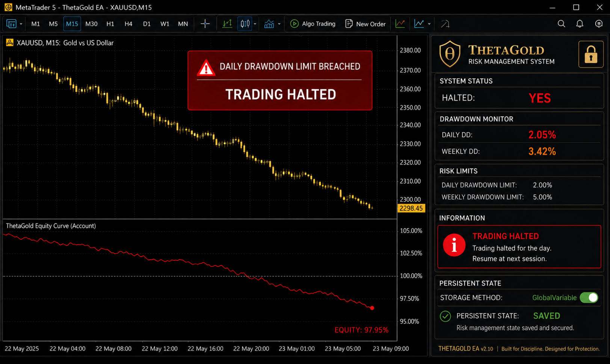Viewport: 610px width, 364px height.
Task: Click the 'DAILY DRAWDOWN LIMIT BREACHED' alert text
Action: [x=290, y=66]
